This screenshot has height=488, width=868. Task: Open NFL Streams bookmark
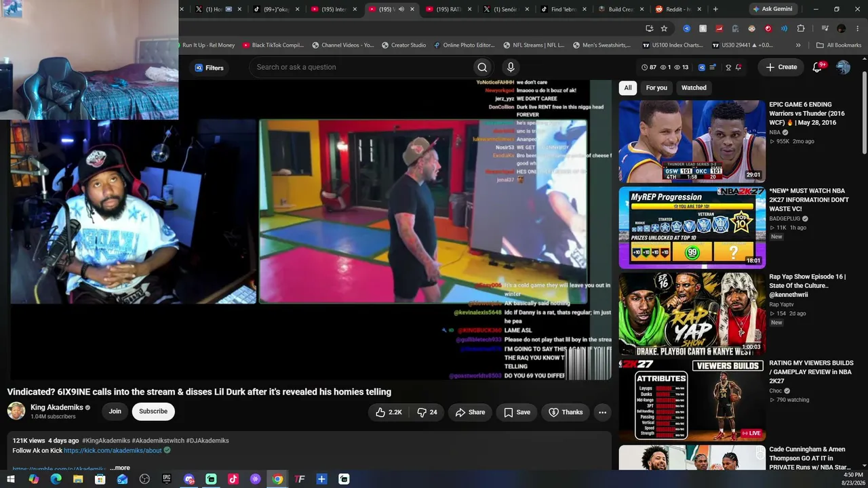tap(534, 45)
